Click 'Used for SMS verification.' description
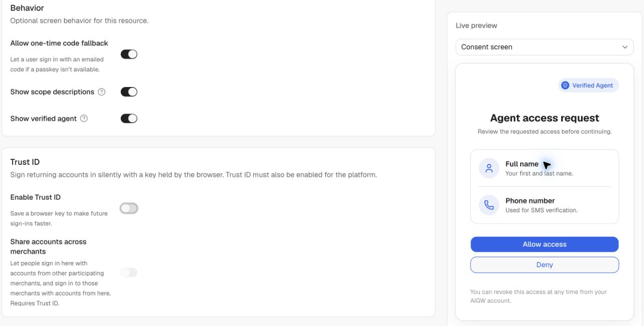Image resolution: width=644 pixels, height=326 pixels. coord(541,210)
